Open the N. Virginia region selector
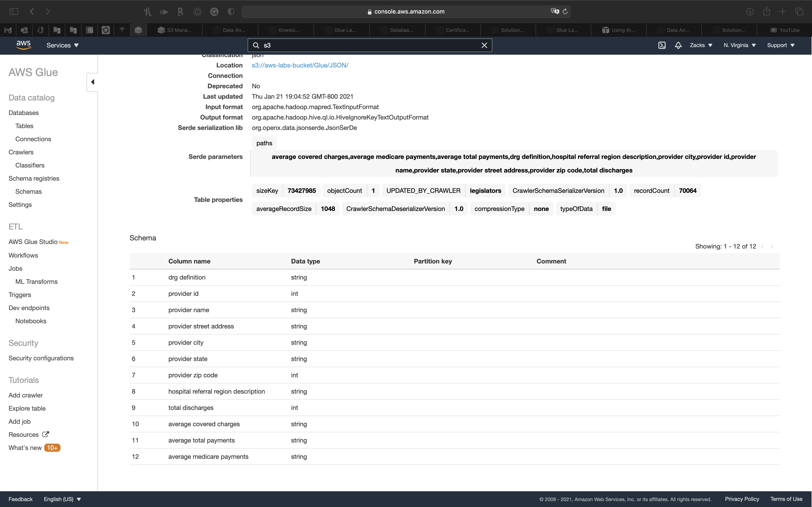 point(739,45)
